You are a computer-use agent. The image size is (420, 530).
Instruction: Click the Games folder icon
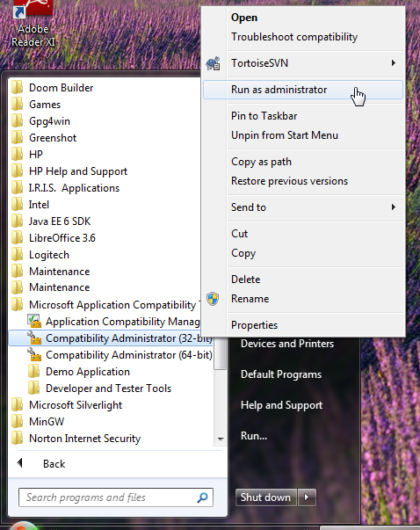[x=18, y=104]
